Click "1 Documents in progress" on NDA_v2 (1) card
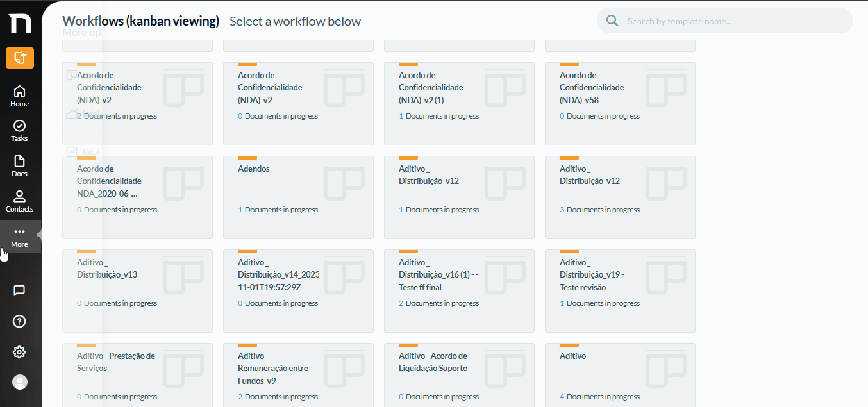 pyautogui.click(x=438, y=116)
